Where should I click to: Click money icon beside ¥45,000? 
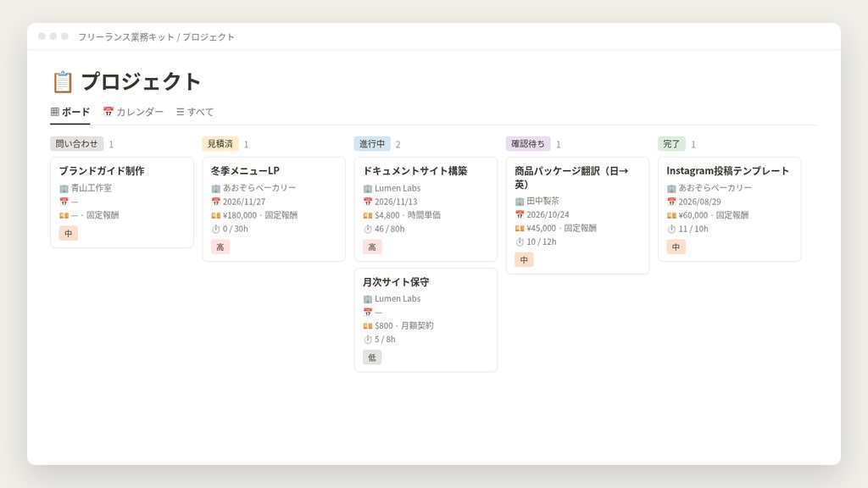(x=520, y=228)
